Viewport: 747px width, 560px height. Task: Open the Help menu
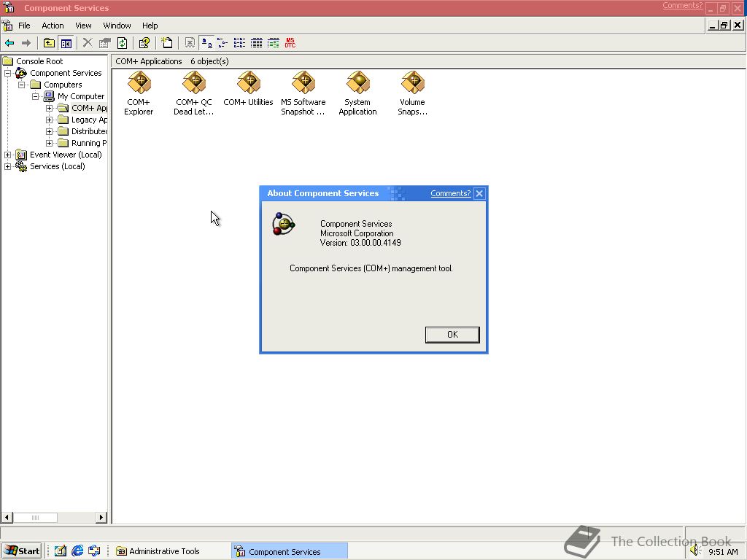click(x=150, y=26)
